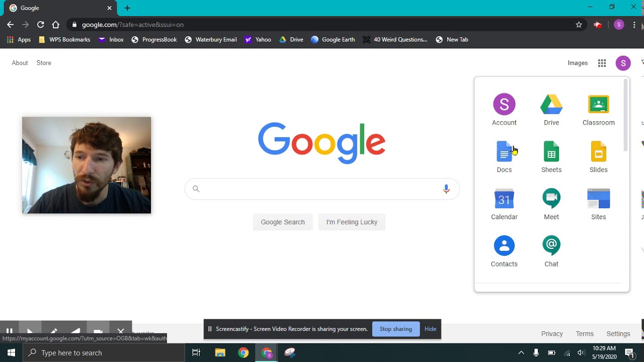644x362 pixels.
Task: Open the ProgressBook bookmark
Action: click(154, 40)
